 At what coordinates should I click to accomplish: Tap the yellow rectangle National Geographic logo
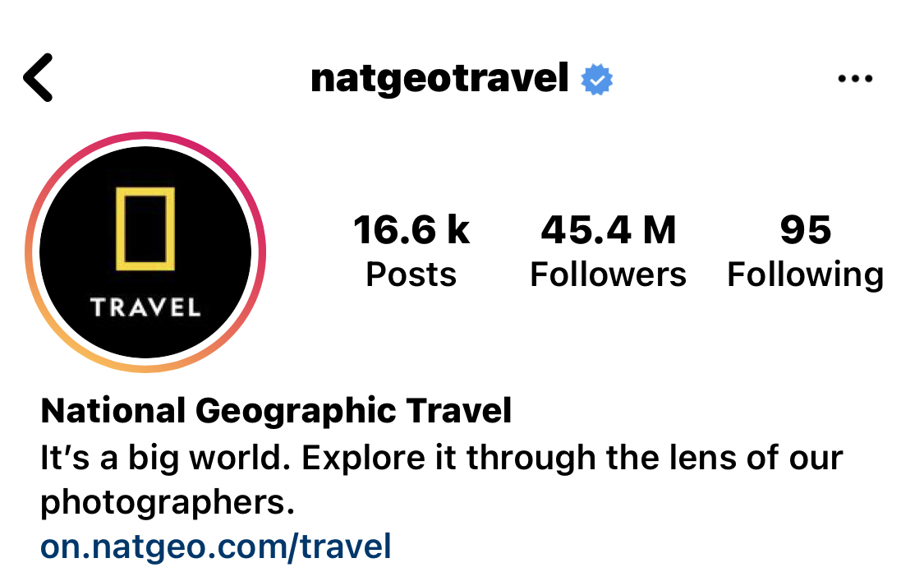click(145, 228)
